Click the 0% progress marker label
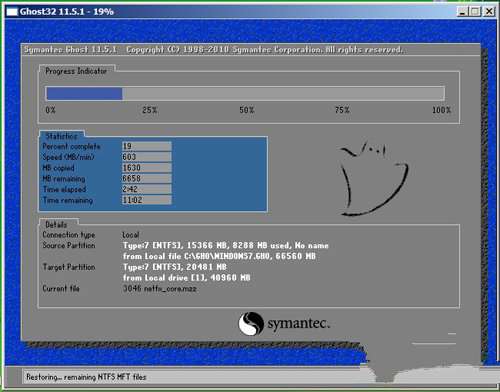The image size is (500, 392). click(x=50, y=110)
